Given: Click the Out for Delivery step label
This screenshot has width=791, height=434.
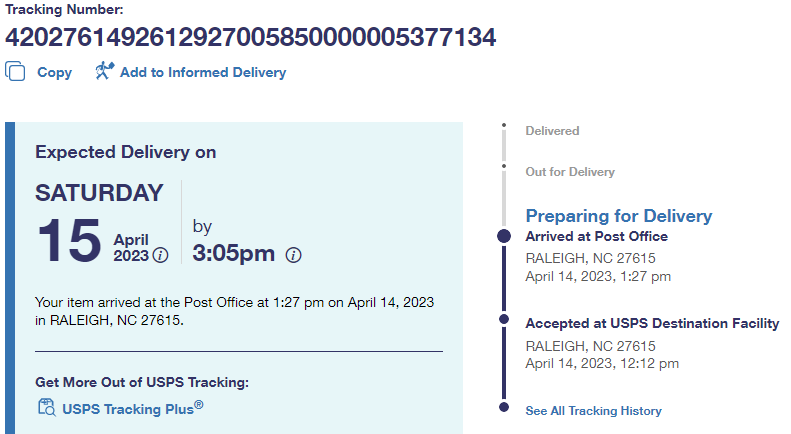Looking at the screenshot, I should coord(570,172).
